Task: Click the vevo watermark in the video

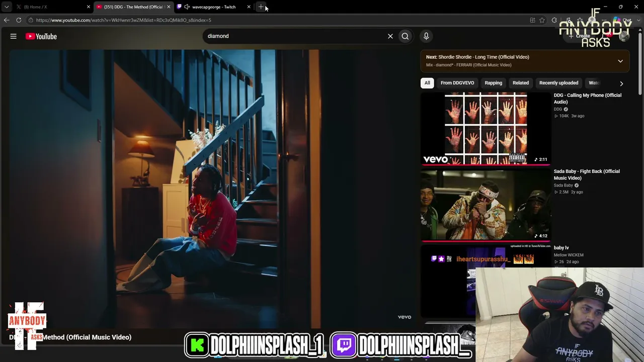Action: point(405,317)
